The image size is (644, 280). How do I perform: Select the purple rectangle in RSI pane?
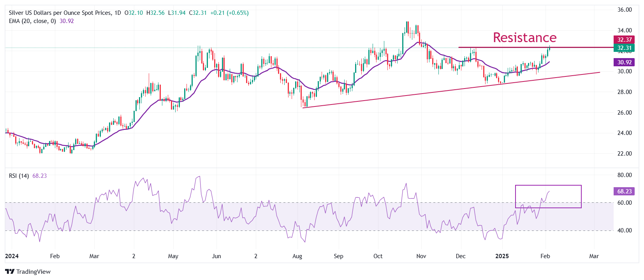point(548,186)
